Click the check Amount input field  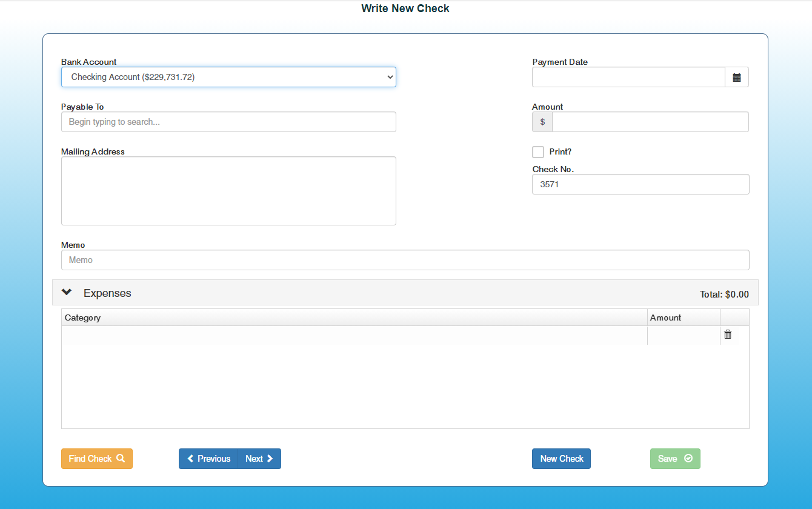[x=650, y=122]
